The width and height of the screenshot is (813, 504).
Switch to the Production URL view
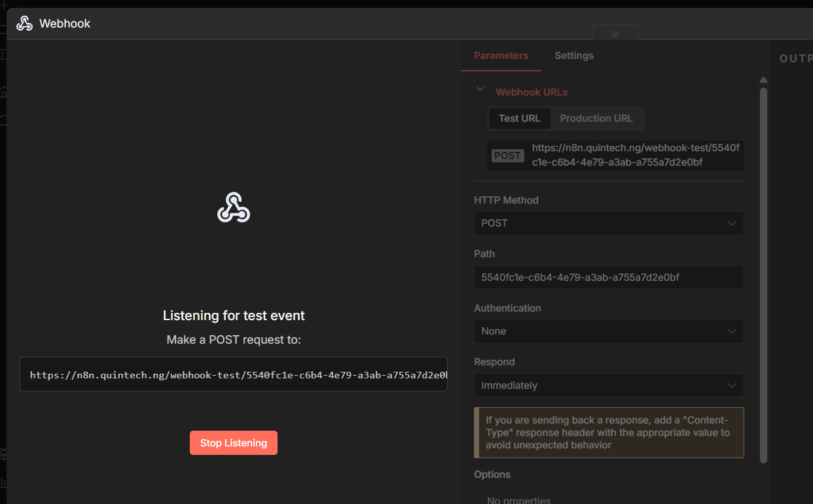tap(596, 118)
